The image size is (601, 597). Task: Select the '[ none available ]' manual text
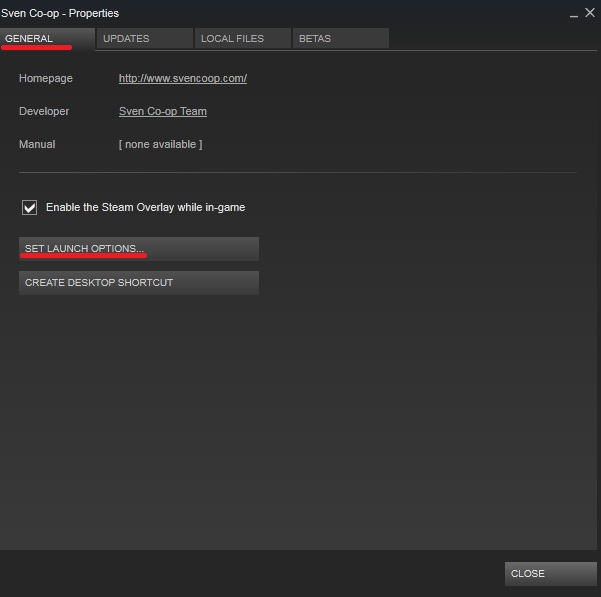click(161, 144)
